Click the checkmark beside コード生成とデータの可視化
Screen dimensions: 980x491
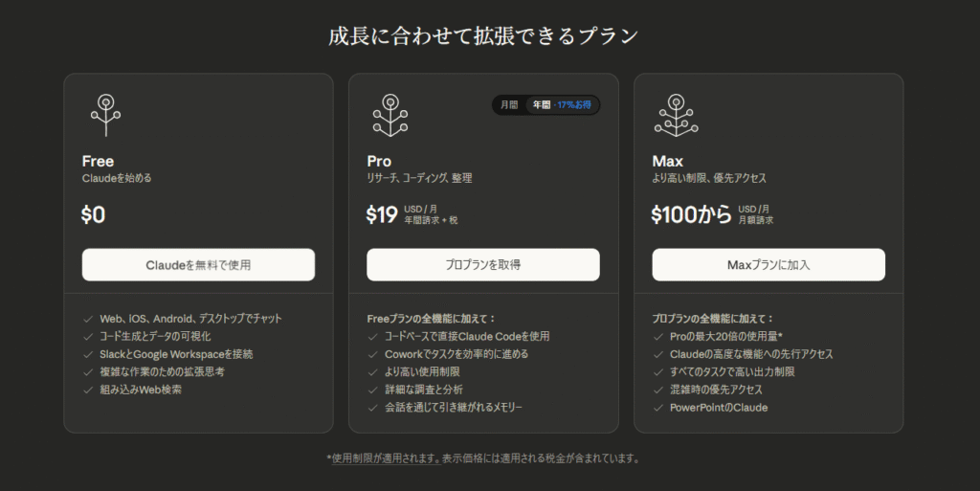(x=88, y=336)
